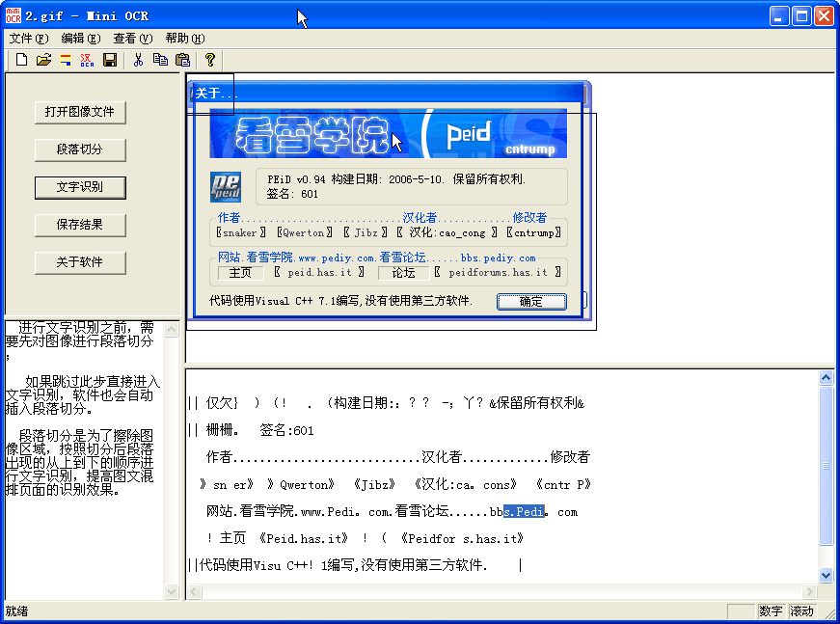Create a new document with toolbar icon

(21, 60)
